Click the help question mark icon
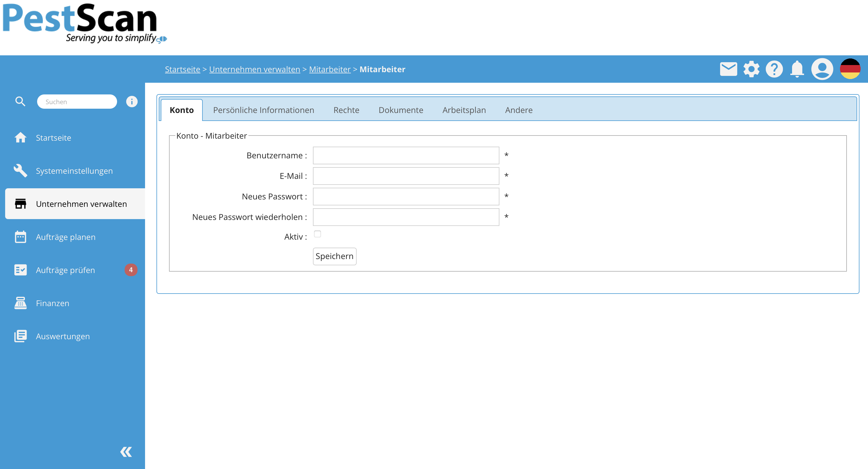 tap(774, 69)
